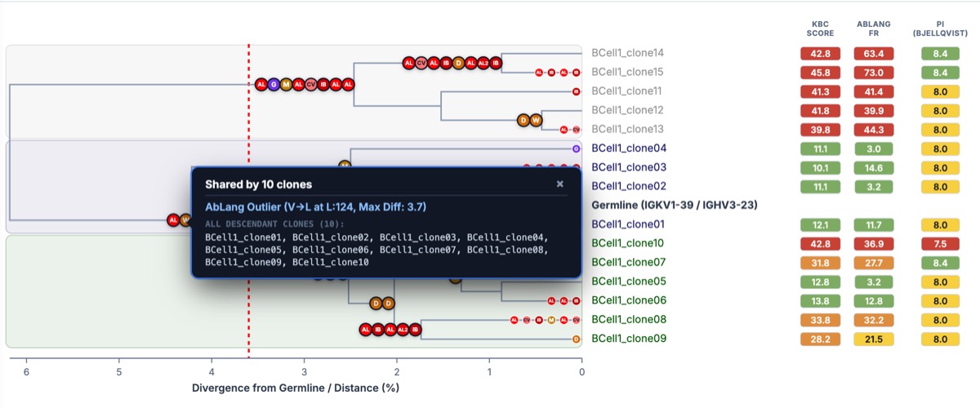The height and width of the screenshot is (408, 980).
Task: Click KBC score 12.1 for clone01
Action: click(x=821, y=224)
